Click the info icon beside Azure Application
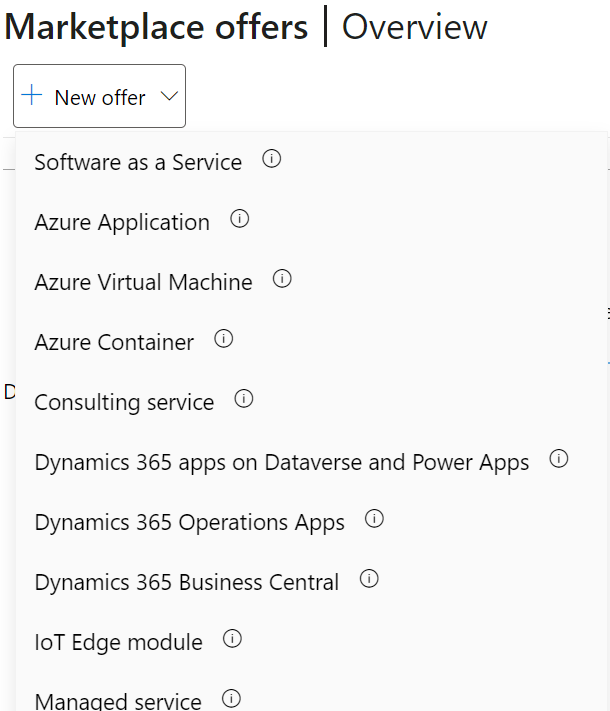Image resolution: width=610 pixels, height=711 pixels. click(239, 219)
